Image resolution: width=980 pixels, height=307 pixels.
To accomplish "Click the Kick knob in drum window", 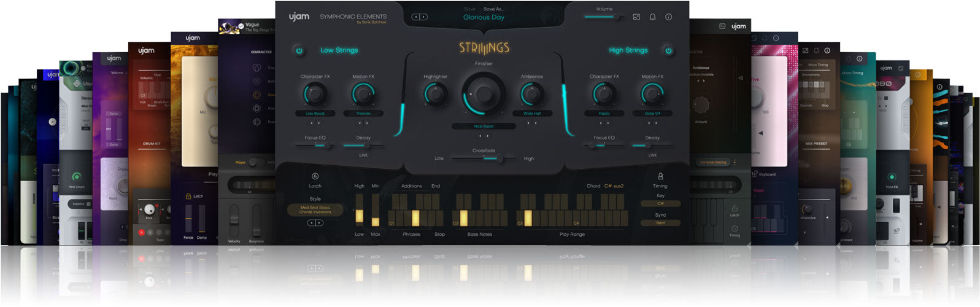I will 149,209.
